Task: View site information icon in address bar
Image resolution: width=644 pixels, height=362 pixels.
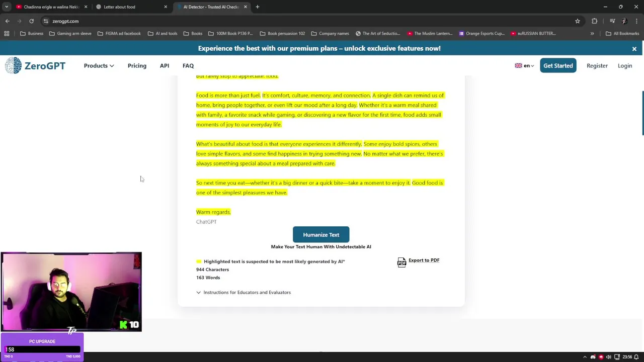Action: (x=46, y=21)
